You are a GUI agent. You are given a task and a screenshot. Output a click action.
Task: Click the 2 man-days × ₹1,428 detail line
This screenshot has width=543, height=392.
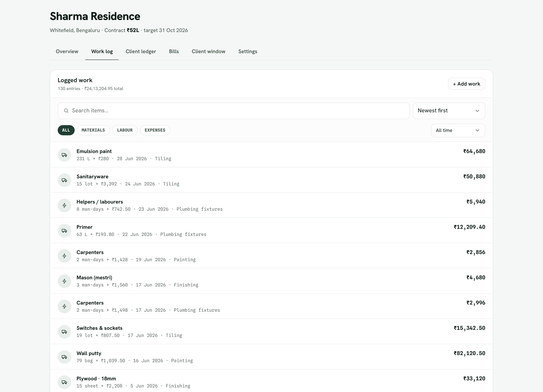[x=136, y=260]
